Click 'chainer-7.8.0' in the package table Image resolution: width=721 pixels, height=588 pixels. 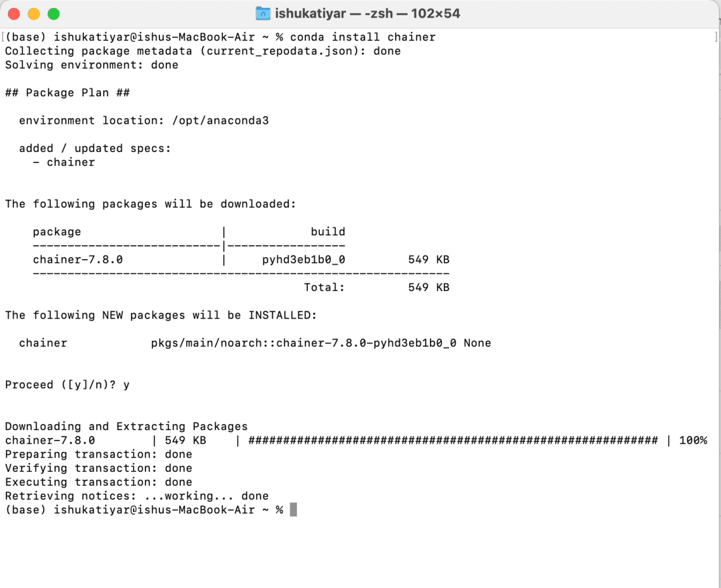77,260
